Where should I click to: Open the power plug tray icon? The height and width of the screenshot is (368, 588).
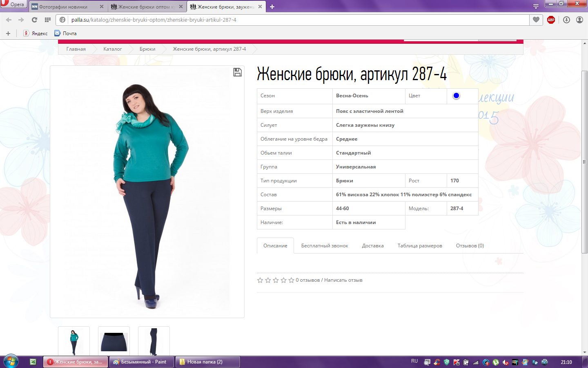coord(466,362)
